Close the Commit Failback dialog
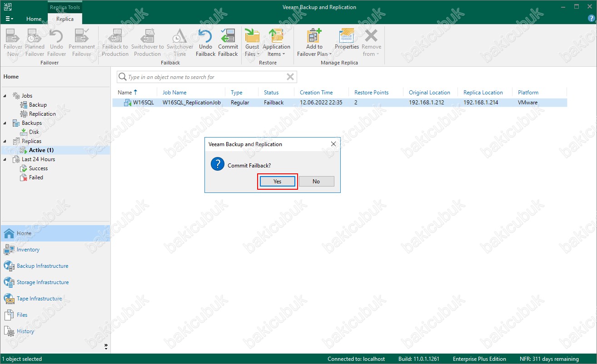 coord(333,144)
